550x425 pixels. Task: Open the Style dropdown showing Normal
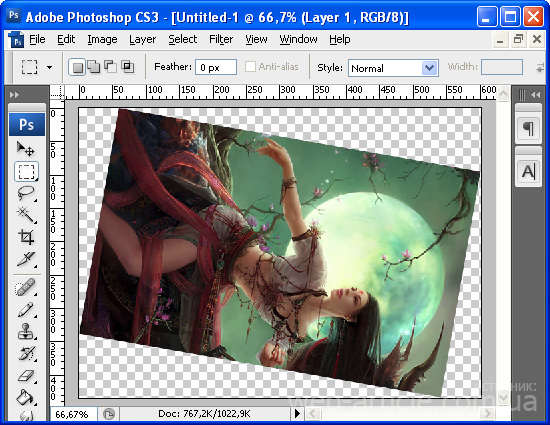pyautogui.click(x=393, y=68)
